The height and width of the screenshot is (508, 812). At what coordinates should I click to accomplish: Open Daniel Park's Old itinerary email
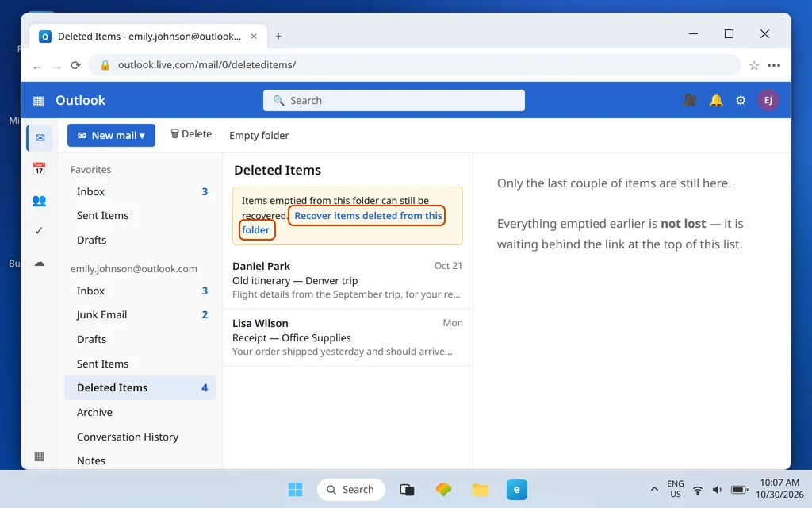[x=347, y=280]
